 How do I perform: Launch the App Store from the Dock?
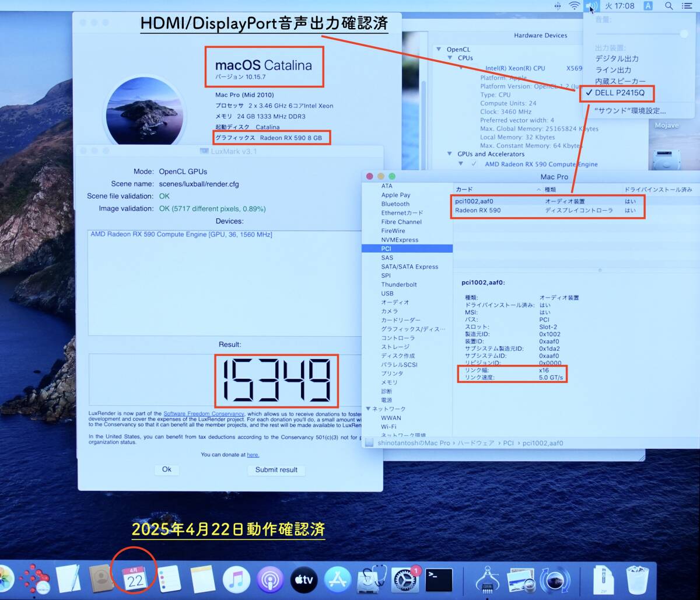tap(338, 580)
